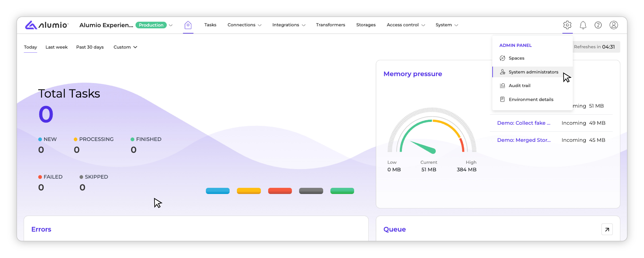This screenshot has height=258, width=644.
Task: Click the home dashboard icon
Action: pyautogui.click(x=188, y=25)
